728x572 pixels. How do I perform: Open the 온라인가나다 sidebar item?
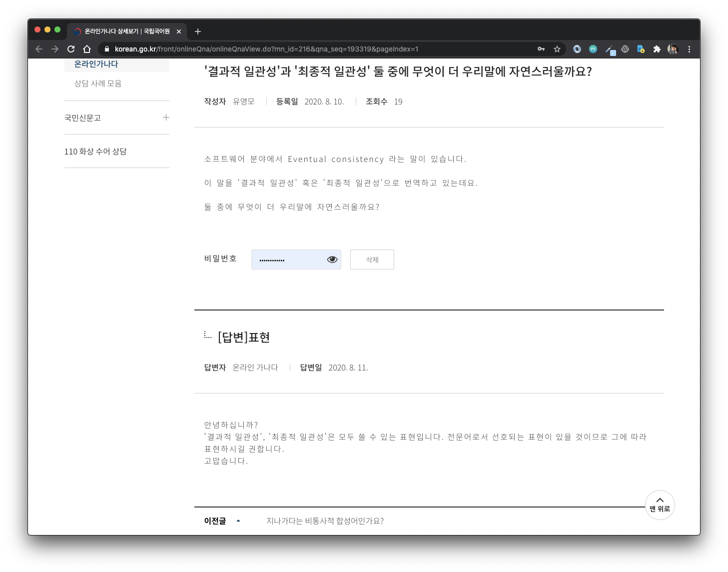coord(96,64)
